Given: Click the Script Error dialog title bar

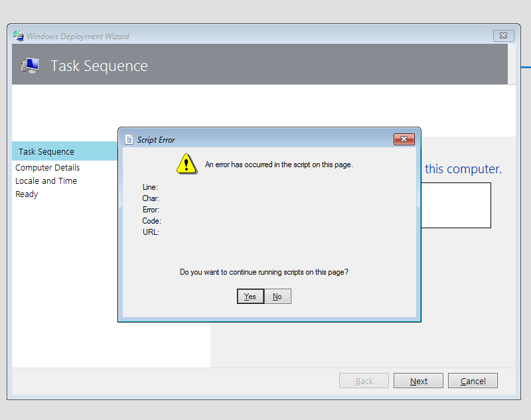Looking at the screenshot, I should 265,139.
